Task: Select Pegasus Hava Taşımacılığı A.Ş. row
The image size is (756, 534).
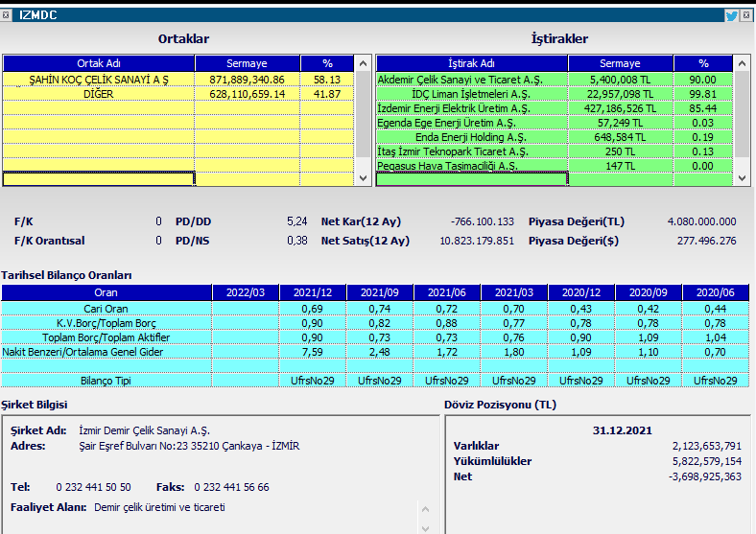Action: 555,166
